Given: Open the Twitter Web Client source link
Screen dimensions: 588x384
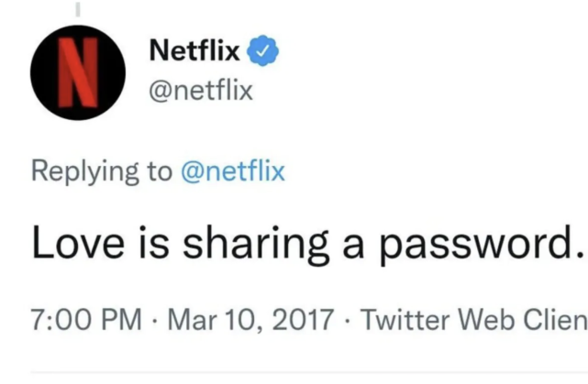Looking at the screenshot, I should click(x=473, y=320).
